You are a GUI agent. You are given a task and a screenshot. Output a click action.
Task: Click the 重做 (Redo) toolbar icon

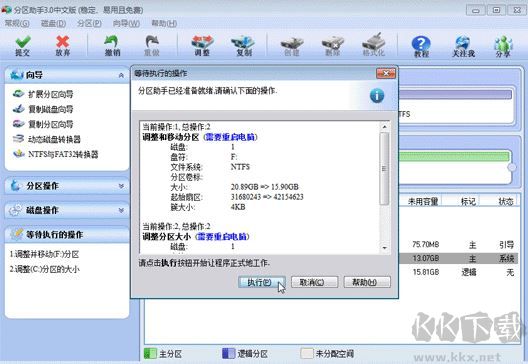152,45
